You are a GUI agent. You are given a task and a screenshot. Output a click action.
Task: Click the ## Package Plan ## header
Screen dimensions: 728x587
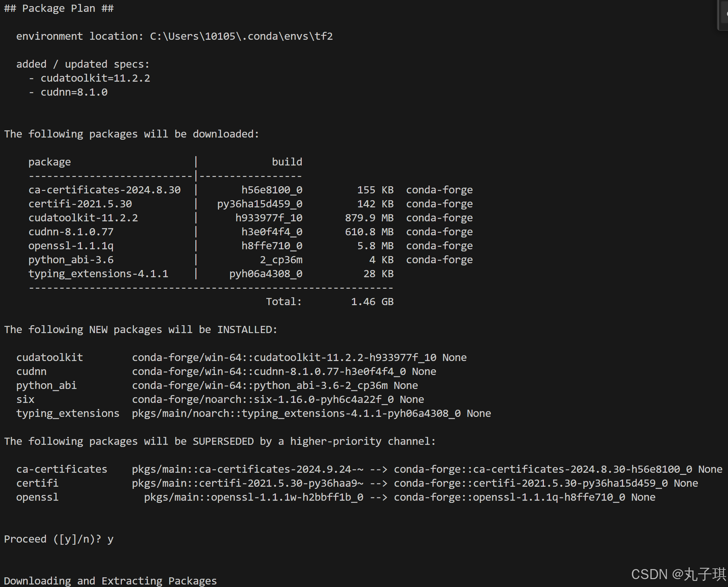tap(58, 8)
